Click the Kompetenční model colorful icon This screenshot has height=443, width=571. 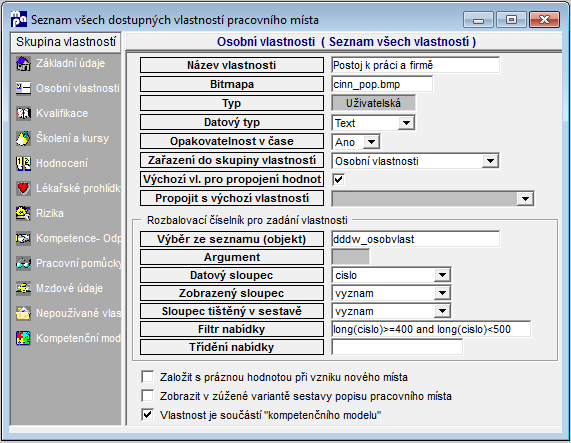coord(23,338)
